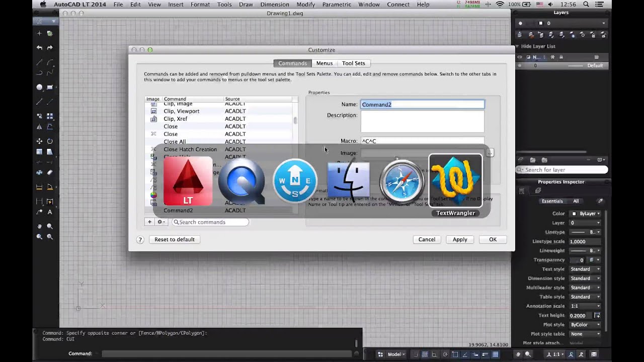Click the Transparency slider value field
The height and width of the screenshot is (362, 644).
tap(578, 260)
